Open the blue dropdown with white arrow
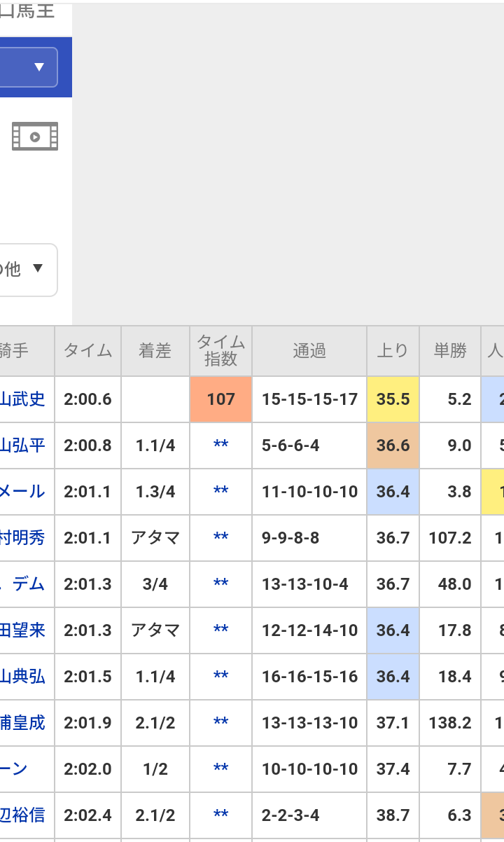The image size is (504, 842). tap(29, 67)
